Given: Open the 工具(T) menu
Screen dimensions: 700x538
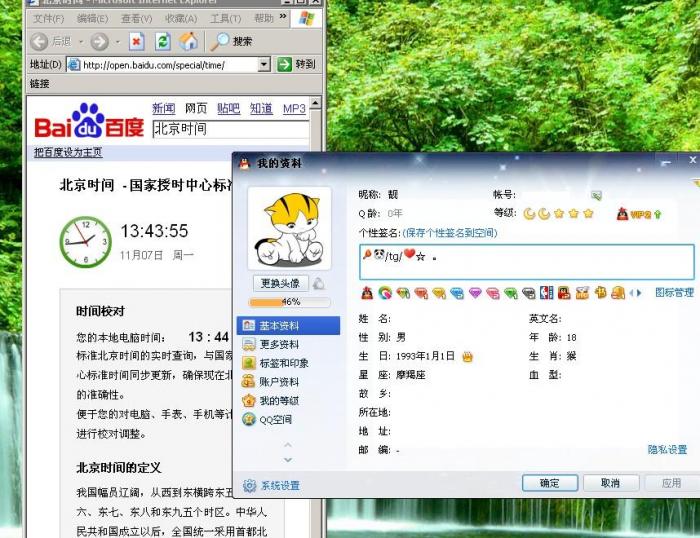Looking at the screenshot, I should 225,19.
